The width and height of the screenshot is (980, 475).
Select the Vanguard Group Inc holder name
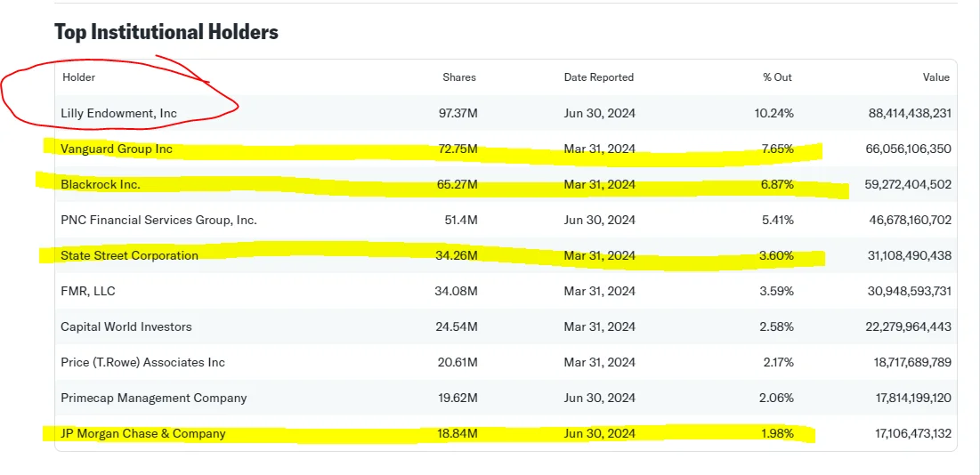point(117,149)
